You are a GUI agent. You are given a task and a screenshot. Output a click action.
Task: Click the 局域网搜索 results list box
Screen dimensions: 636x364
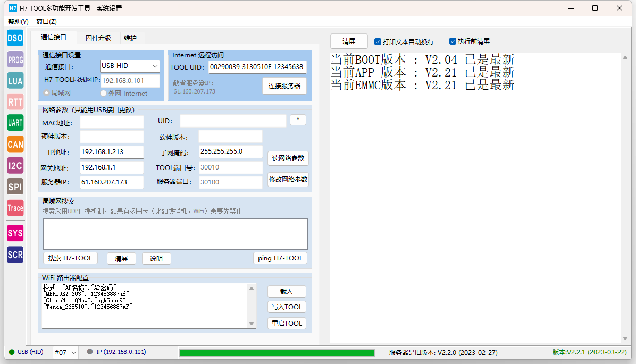(175, 234)
